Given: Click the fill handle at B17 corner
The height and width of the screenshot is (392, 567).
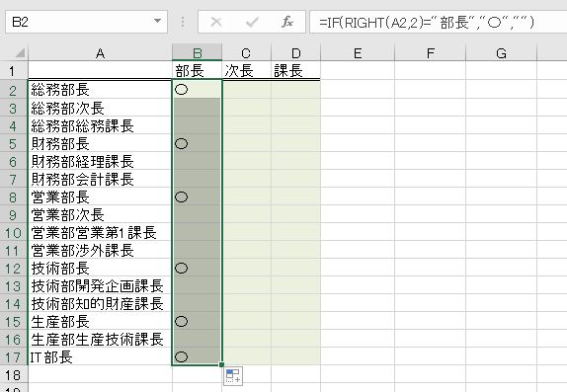Looking at the screenshot, I should (221, 365).
